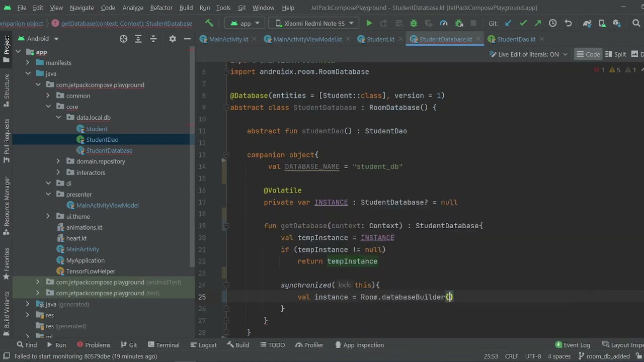Viewport: 644px width, 362px height.
Task: Click the 4 spaces indent status
Action: (x=559, y=356)
